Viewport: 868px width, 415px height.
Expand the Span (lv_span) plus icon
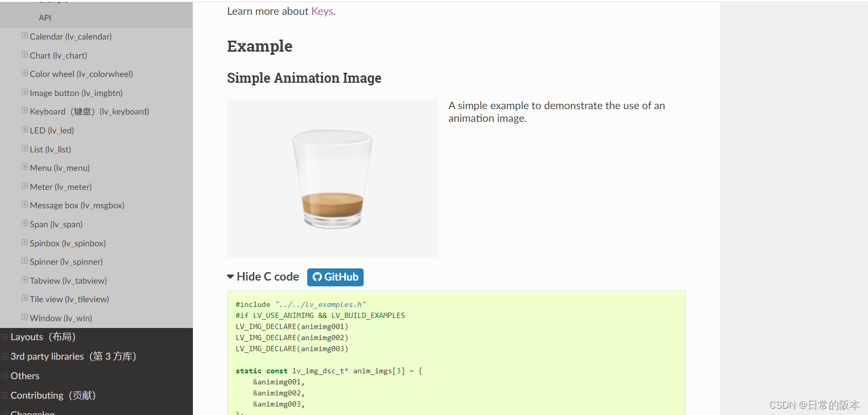pyautogui.click(x=25, y=223)
